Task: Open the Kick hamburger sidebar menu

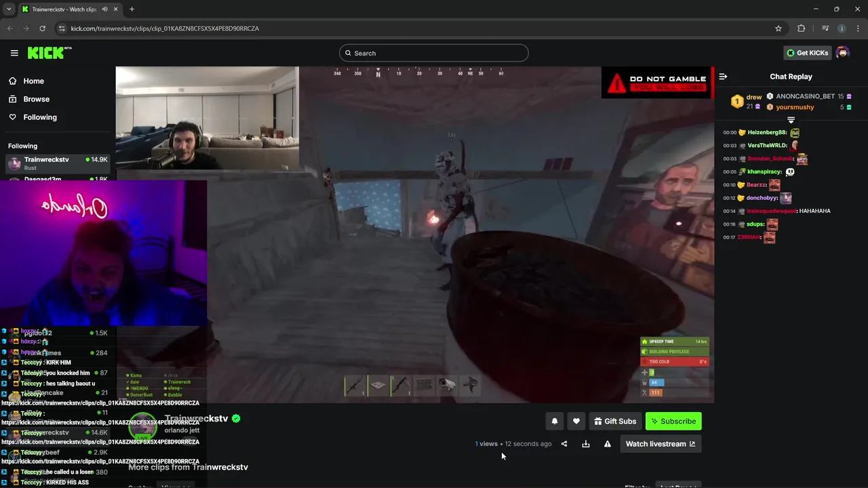Action: (x=14, y=53)
